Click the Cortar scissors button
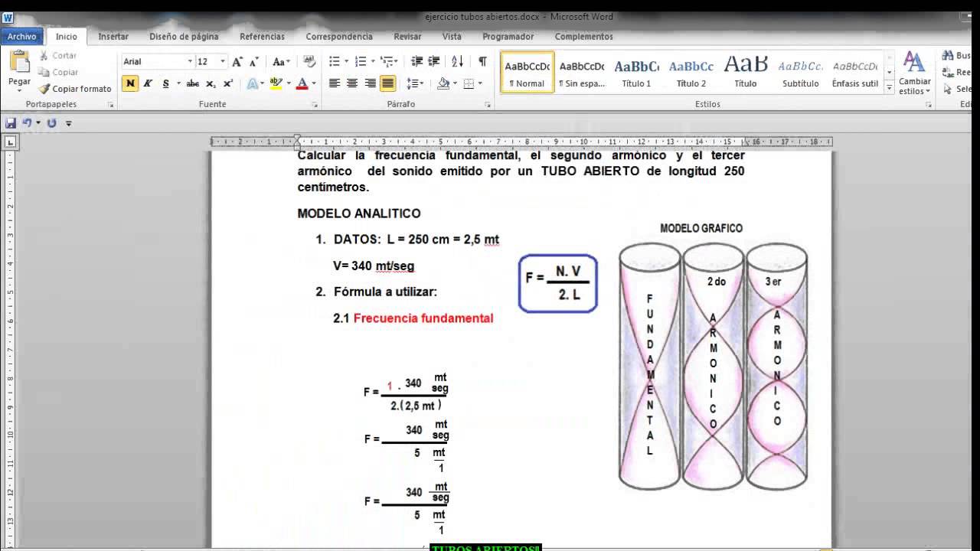This screenshot has width=980, height=551. click(59, 55)
